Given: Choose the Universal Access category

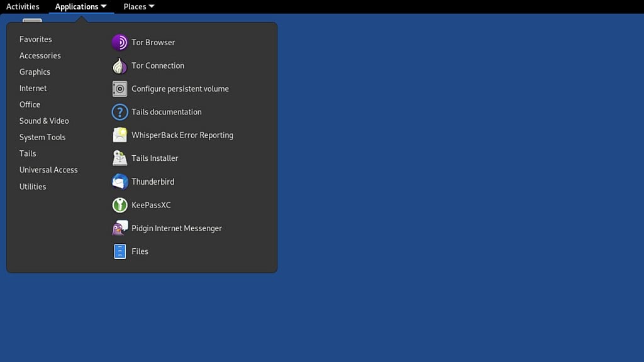Looking at the screenshot, I should (48, 170).
